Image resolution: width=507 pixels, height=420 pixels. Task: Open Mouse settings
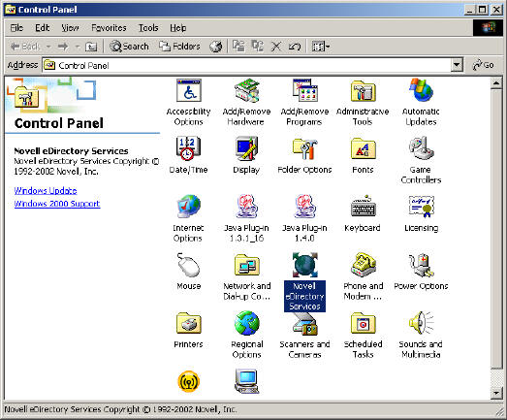pyautogui.click(x=188, y=272)
